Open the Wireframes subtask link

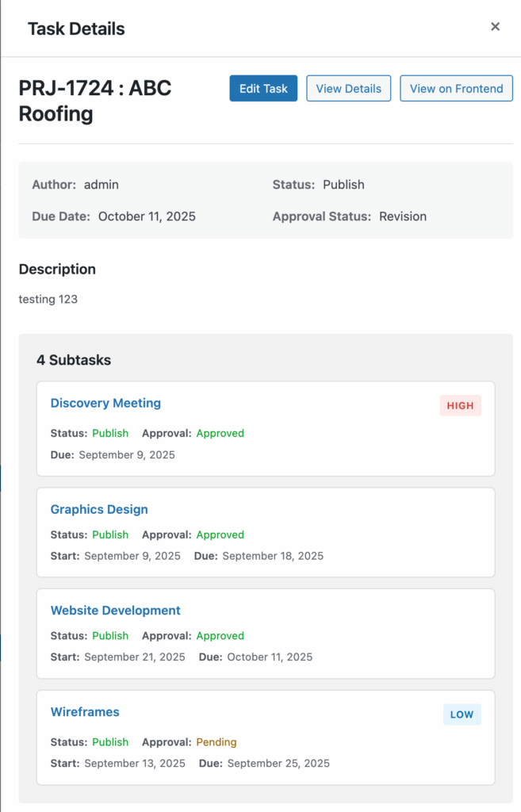pyautogui.click(x=85, y=712)
